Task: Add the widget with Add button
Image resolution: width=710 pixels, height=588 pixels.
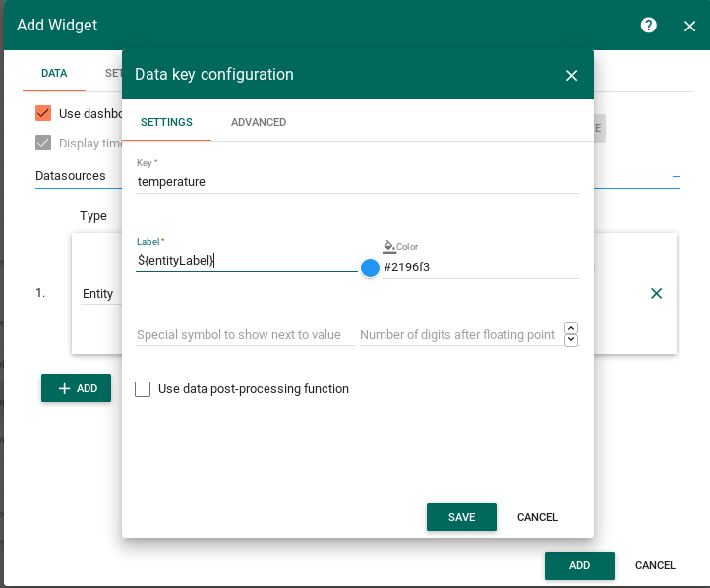Action: click(579, 565)
